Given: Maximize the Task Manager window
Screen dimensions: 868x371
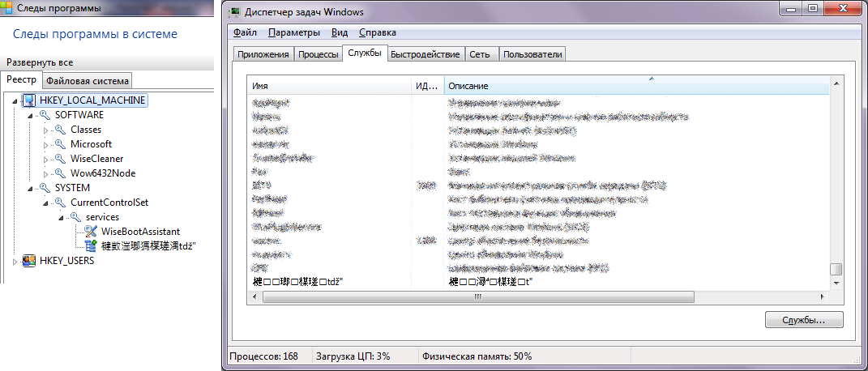Looking at the screenshot, I should pos(813,8).
